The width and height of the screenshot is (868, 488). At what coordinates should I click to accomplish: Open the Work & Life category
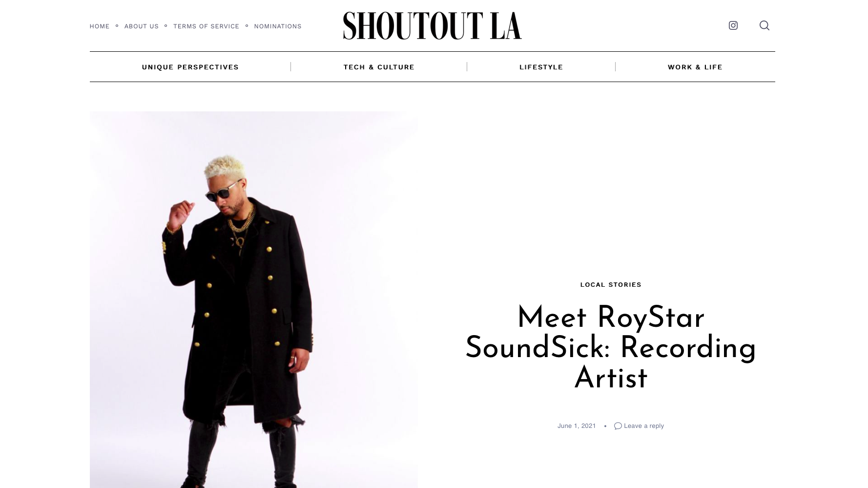695,67
